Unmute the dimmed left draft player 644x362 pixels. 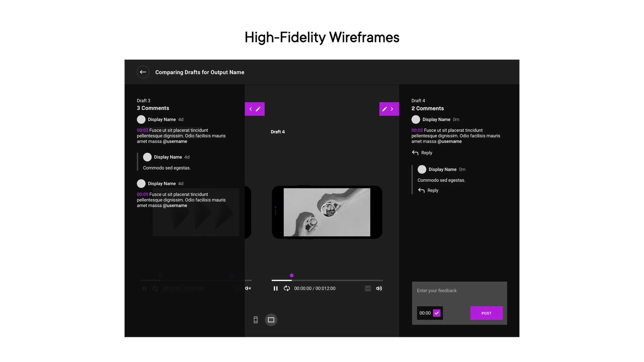248,289
